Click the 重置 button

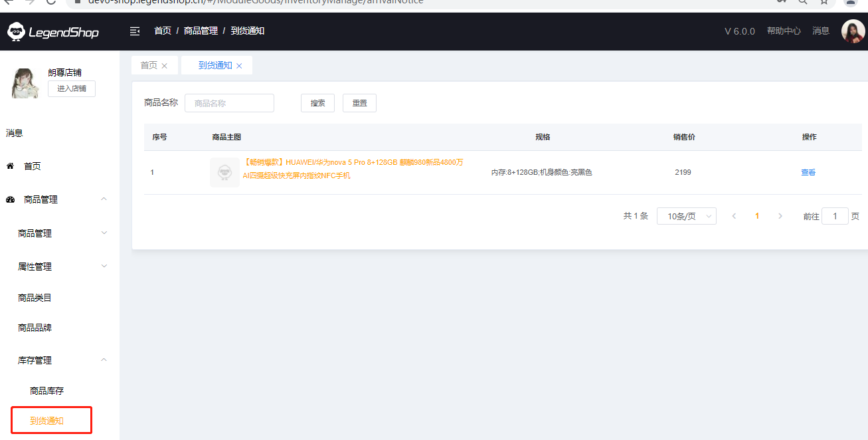(x=359, y=103)
